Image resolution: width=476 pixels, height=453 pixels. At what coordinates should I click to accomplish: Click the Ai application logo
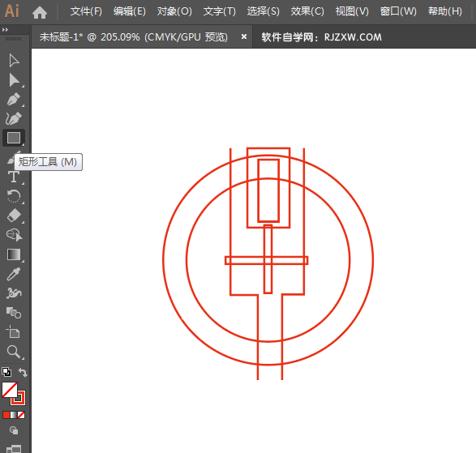point(12,11)
